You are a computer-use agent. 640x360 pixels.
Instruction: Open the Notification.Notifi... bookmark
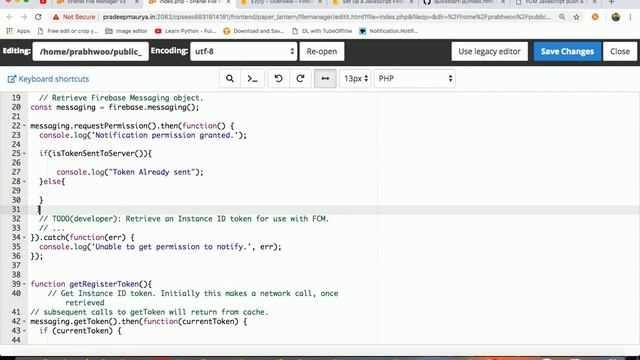point(389,31)
